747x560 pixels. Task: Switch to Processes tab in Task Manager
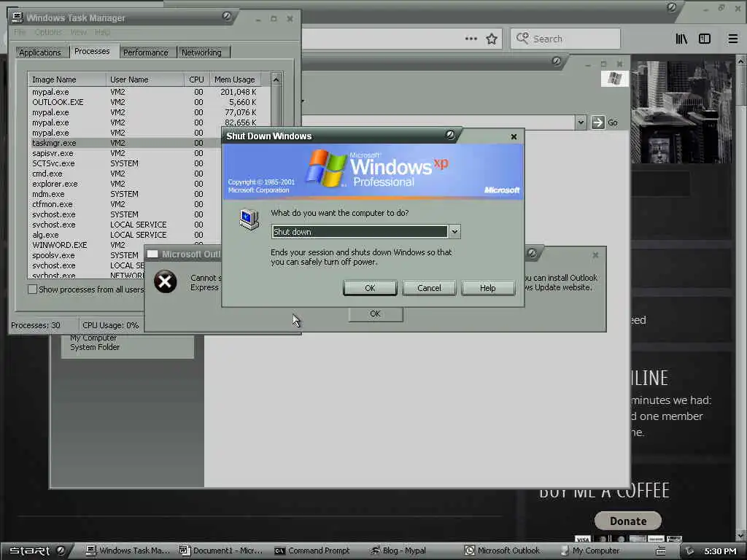point(92,51)
